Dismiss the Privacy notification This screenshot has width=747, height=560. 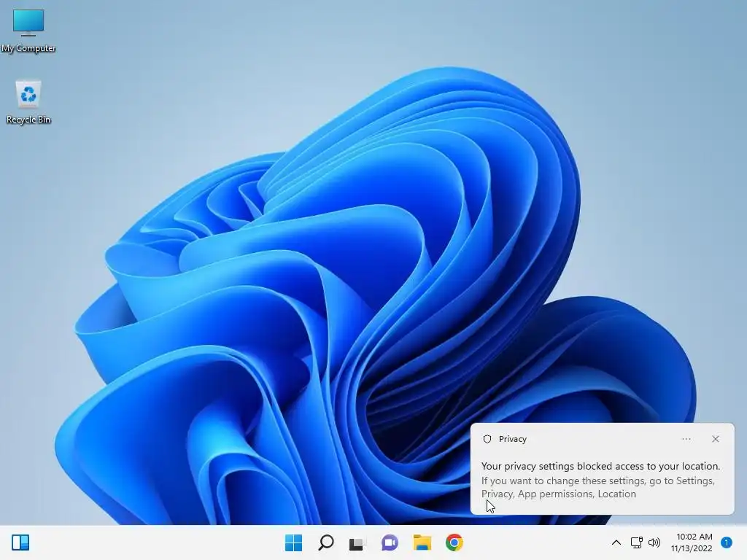point(716,439)
